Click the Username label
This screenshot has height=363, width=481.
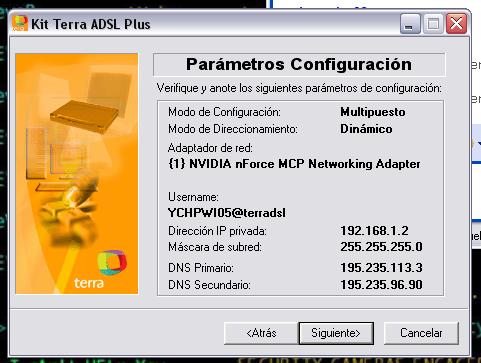pyautogui.click(x=193, y=197)
